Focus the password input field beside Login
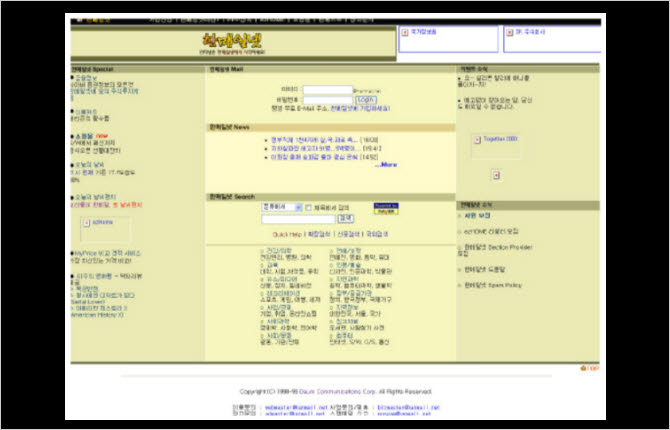The width and height of the screenshot is (670, 430). [328, 100]
